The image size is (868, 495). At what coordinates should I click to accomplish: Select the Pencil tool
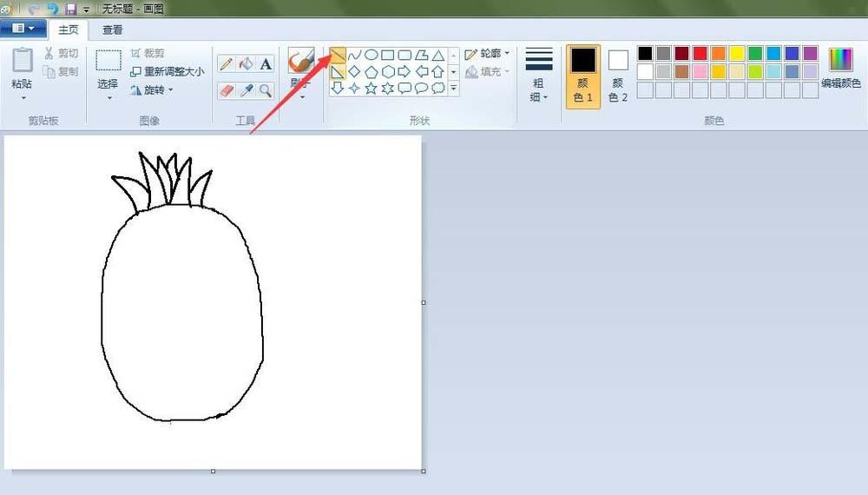point(226,64)
